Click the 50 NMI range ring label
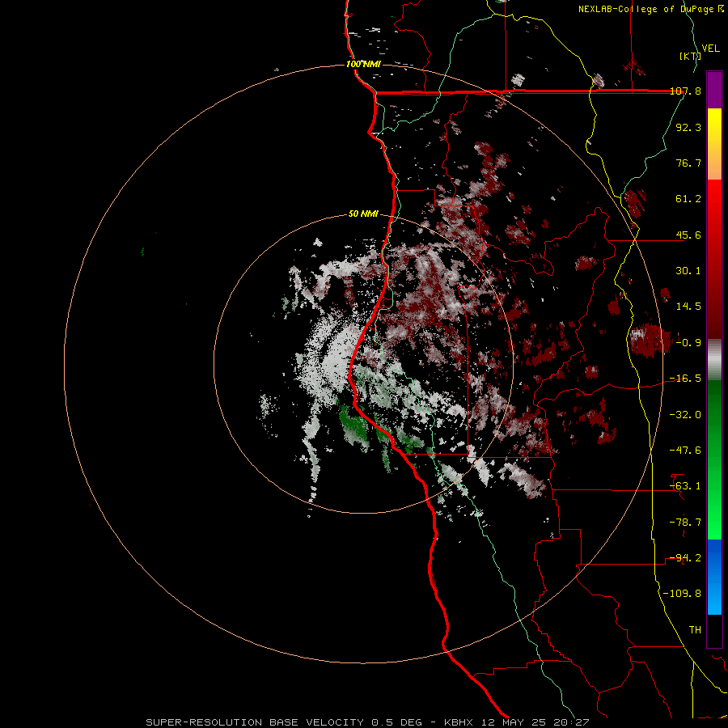Viewport: 728px width, 728px height. 363,214
